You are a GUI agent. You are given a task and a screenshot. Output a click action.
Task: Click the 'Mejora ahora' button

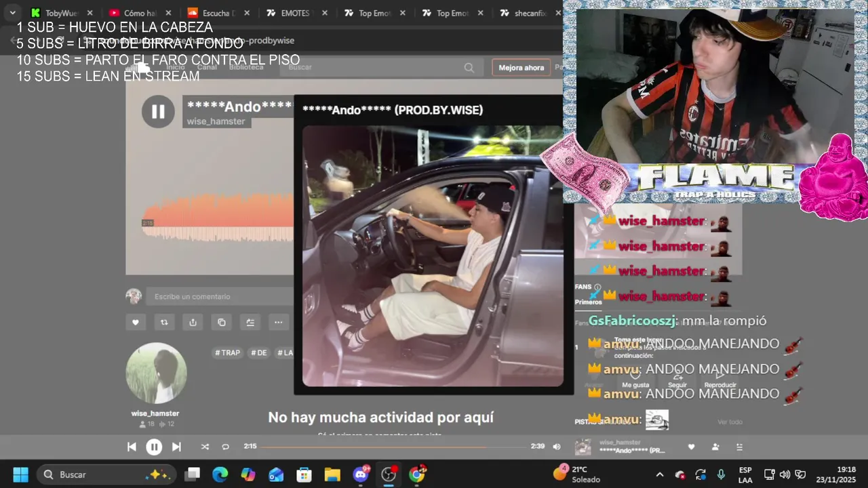click(521, 67)
